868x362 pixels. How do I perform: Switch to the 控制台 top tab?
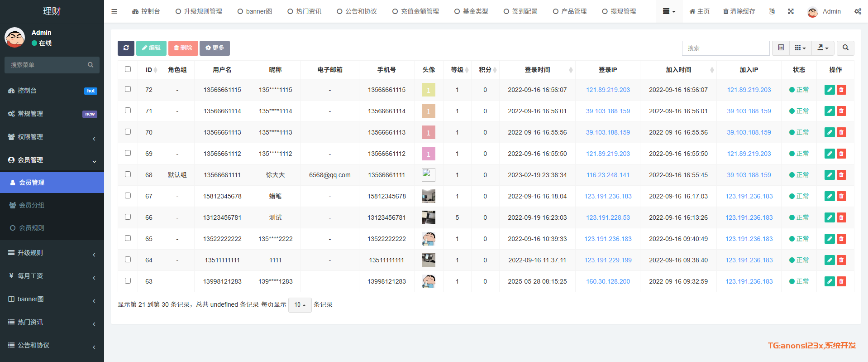(146, 11)
